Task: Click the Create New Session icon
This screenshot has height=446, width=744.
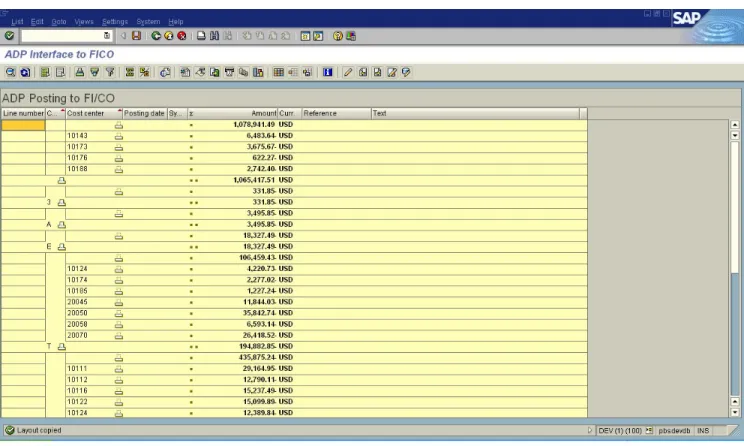Action: click(305, 36)
